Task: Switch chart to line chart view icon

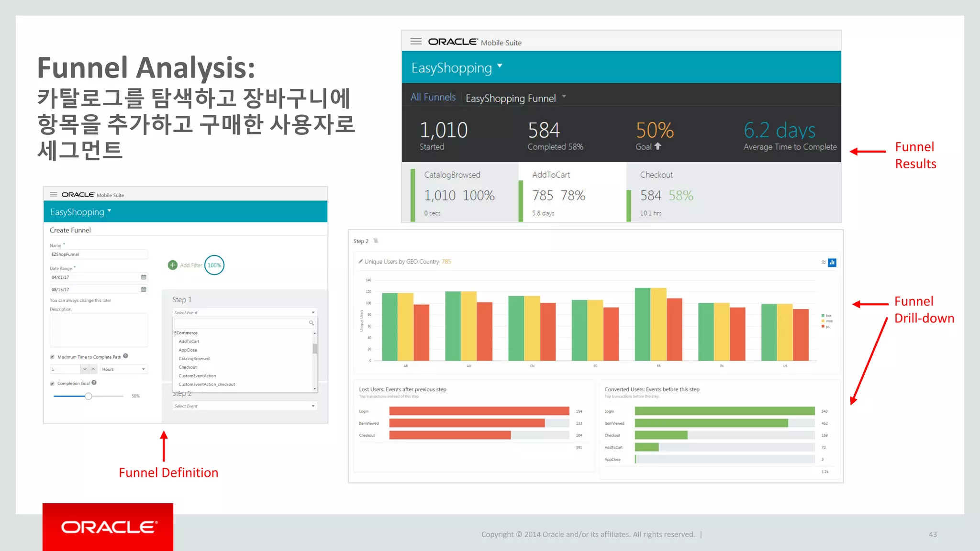Action: tap(824, 262)
